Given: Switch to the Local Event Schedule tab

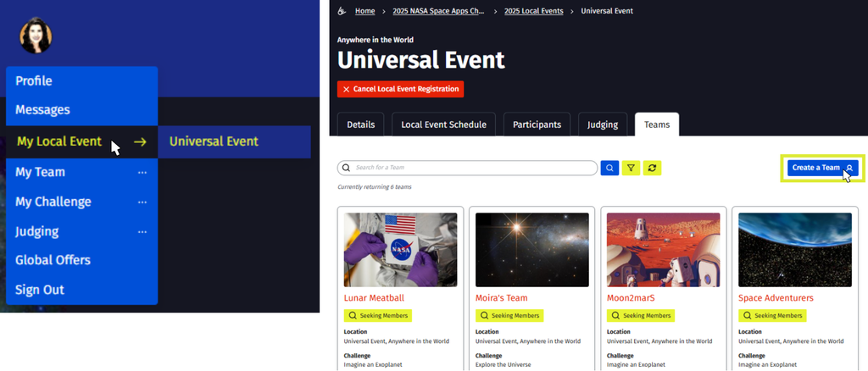Looking at the screenshot, I should (443, 125).
